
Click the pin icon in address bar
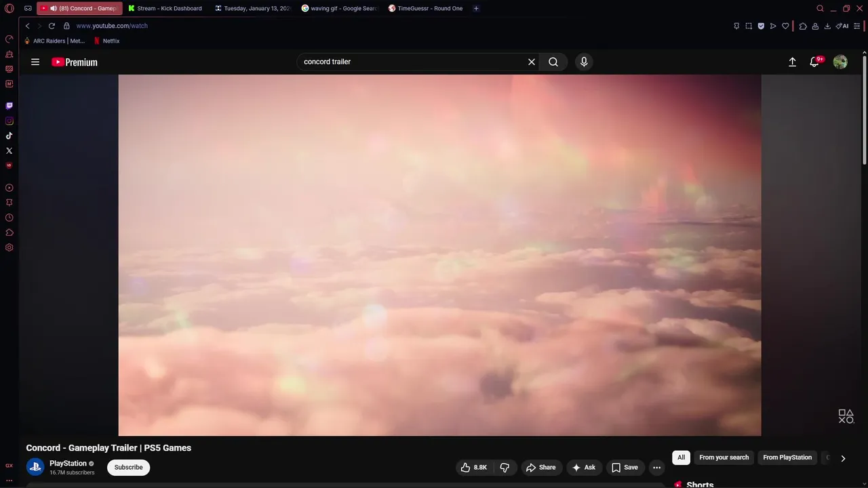[x=736, y=26]
